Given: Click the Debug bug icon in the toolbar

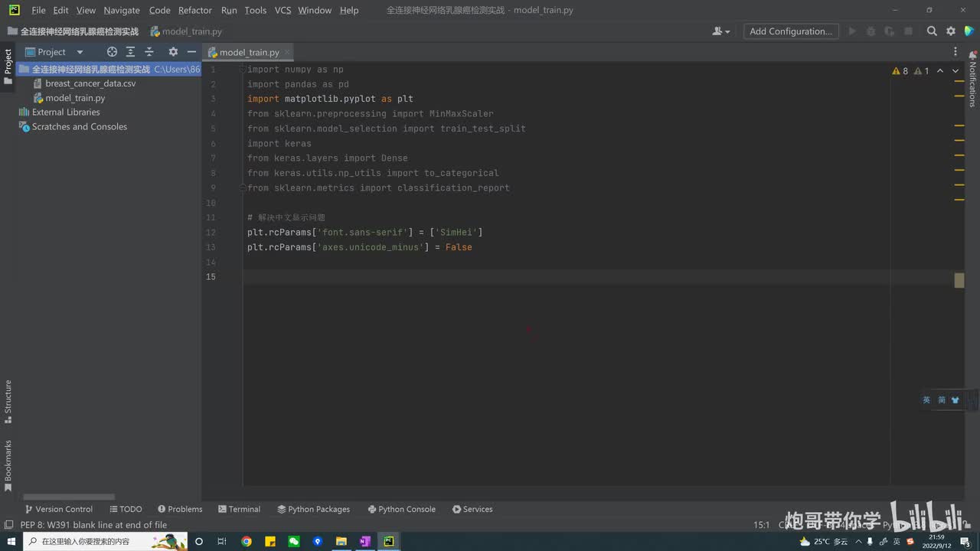Looking at the screenshot, I should click(x=871, y=31).
